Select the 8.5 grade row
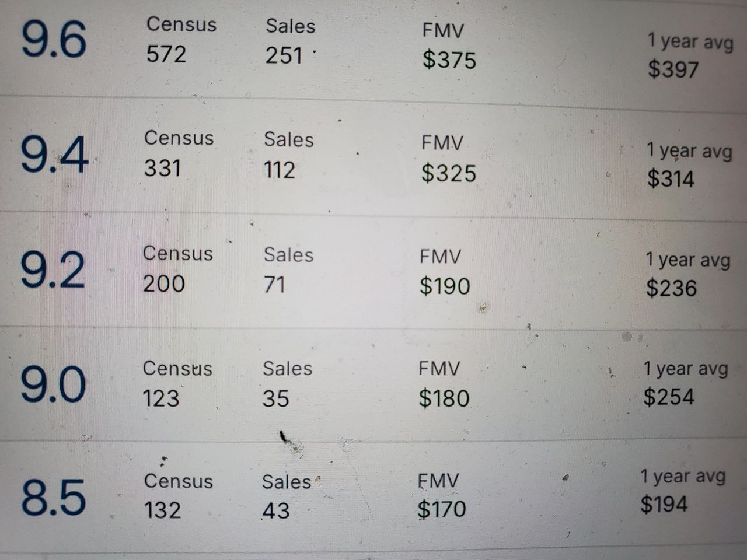747x560 pixels. tap(373, 496)
